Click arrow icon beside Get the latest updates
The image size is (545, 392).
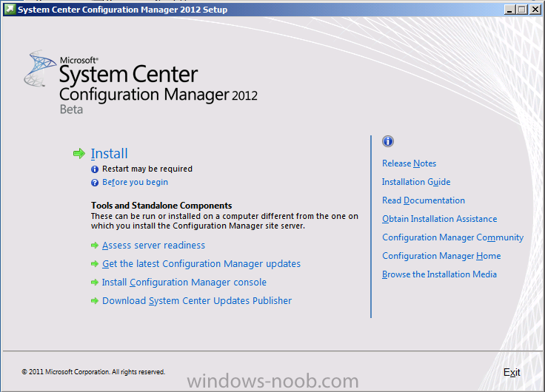[x=95, y=264]
